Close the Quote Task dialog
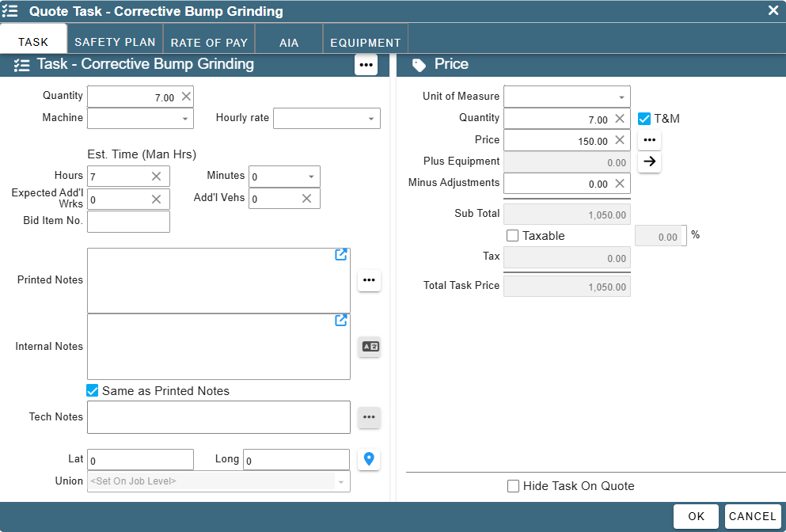 [773, 10]
